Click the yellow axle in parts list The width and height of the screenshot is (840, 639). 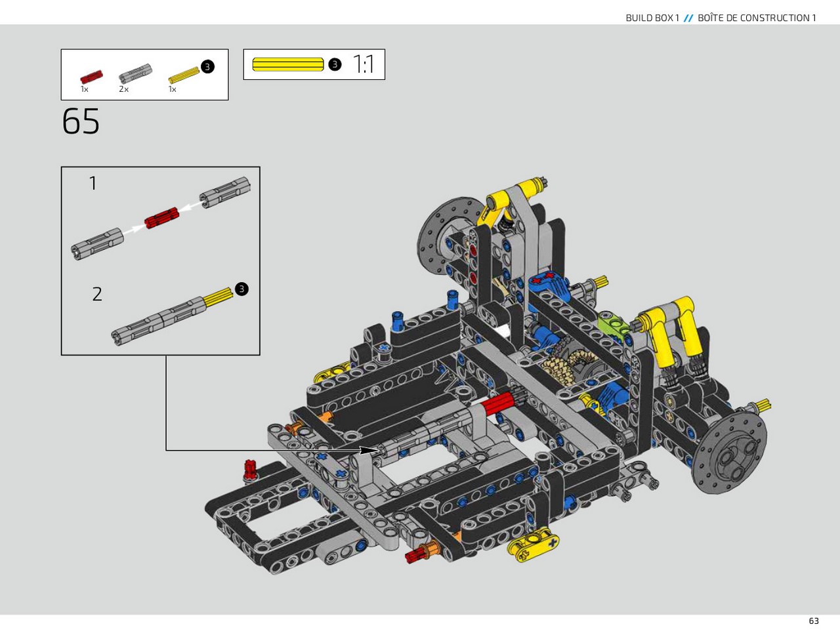point(184,74)
